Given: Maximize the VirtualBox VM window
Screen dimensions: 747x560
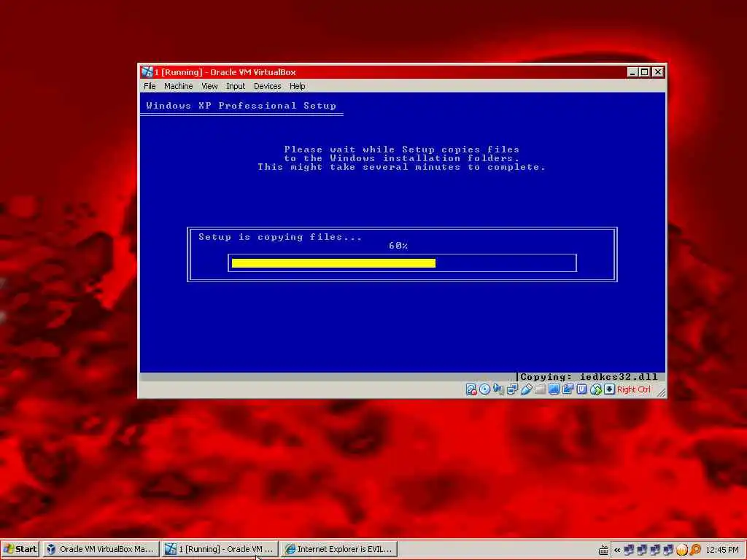Looking at the screenshot, I should click(x=645, y=72).
